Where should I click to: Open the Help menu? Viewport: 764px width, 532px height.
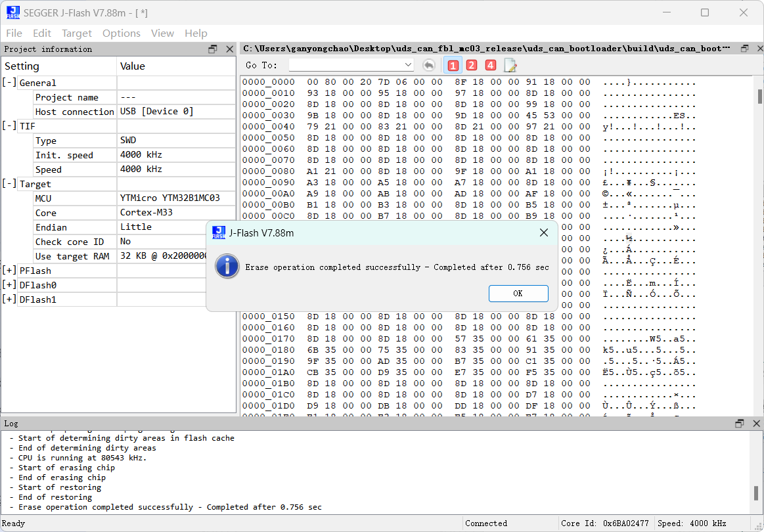pyautogui.click(x=196, y=33)
